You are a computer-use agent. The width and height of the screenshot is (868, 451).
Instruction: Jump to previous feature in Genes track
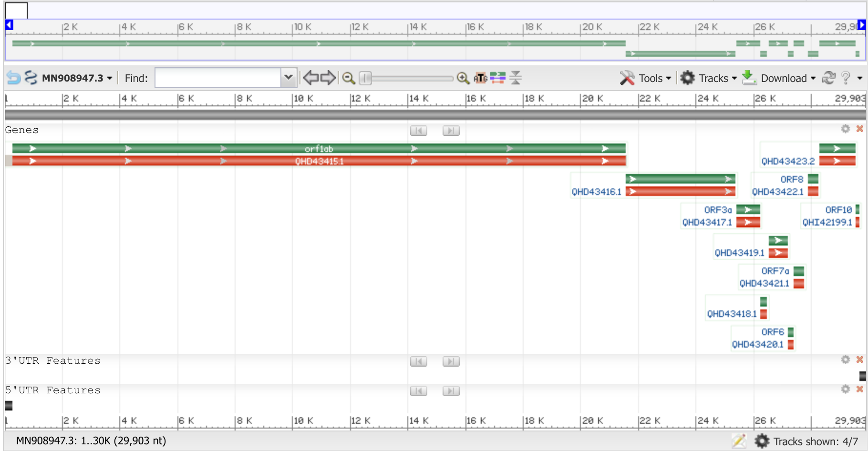419,131
